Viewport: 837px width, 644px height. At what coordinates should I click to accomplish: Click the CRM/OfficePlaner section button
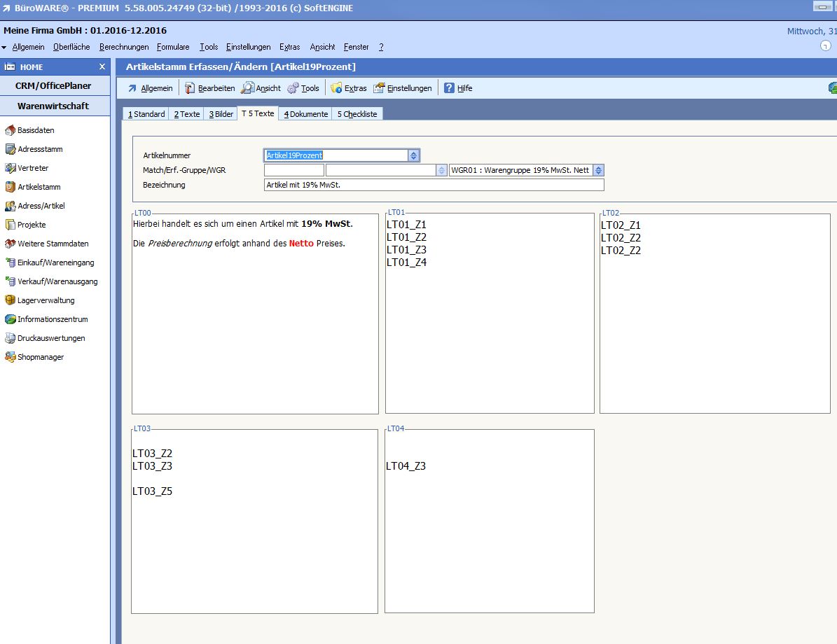point(53,85)
